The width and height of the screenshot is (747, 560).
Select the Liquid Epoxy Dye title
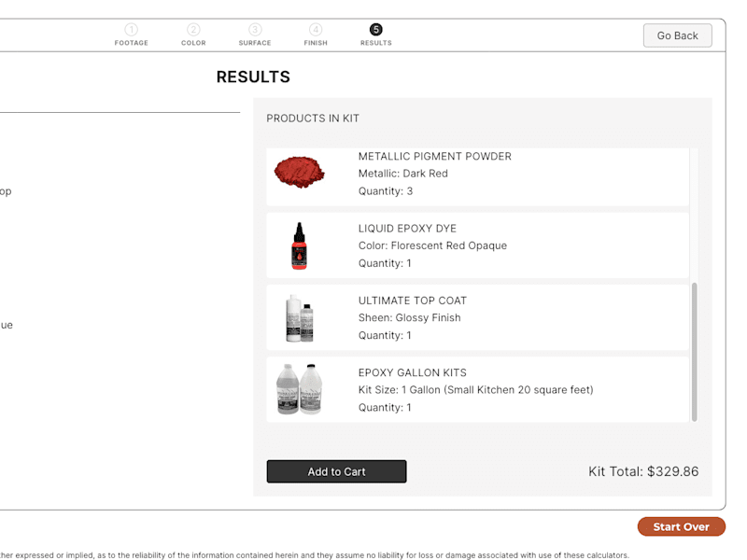[407, 229]
